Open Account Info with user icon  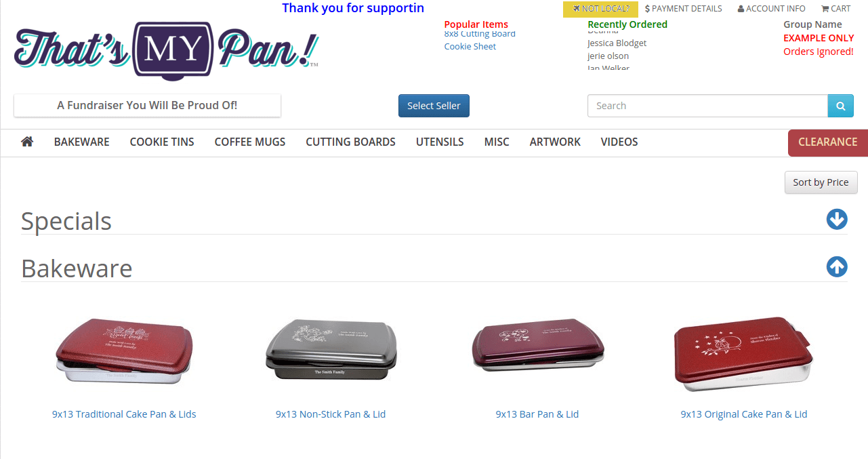[x=772, y=9]
